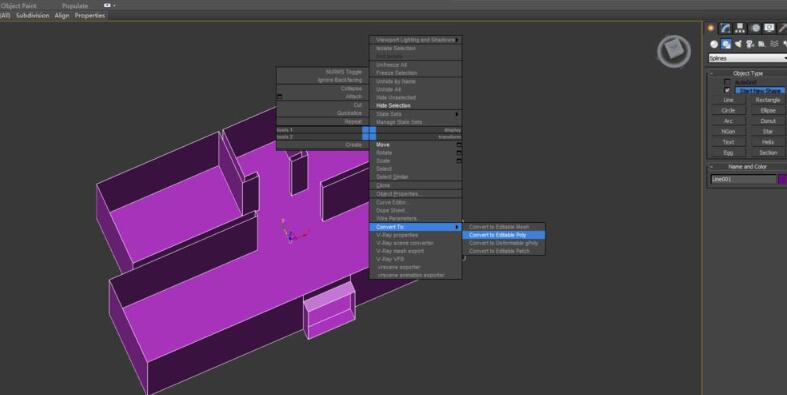Open the Create tab in command panel
Viewport: 787px width, 395px height.
711,28
